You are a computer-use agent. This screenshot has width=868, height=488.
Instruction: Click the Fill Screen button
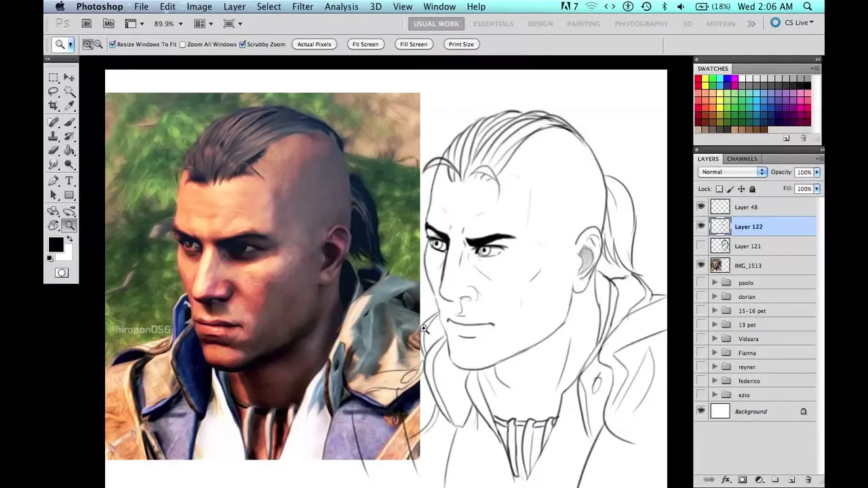click(414, 44)
